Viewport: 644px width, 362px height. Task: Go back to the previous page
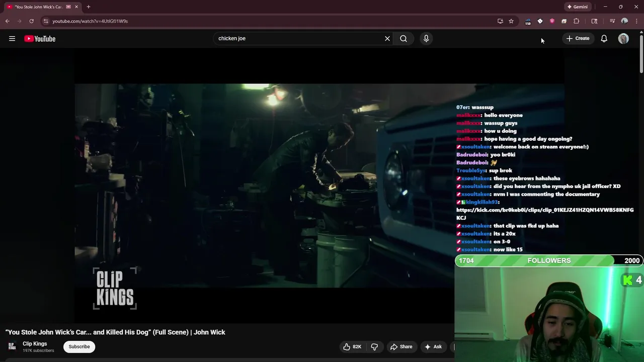click(x=7, y=21)
